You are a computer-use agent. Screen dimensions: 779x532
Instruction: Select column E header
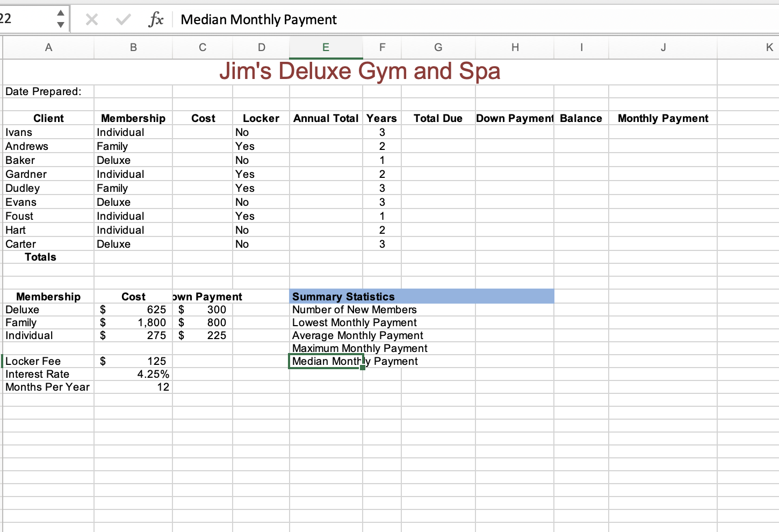tap(326, 47)
